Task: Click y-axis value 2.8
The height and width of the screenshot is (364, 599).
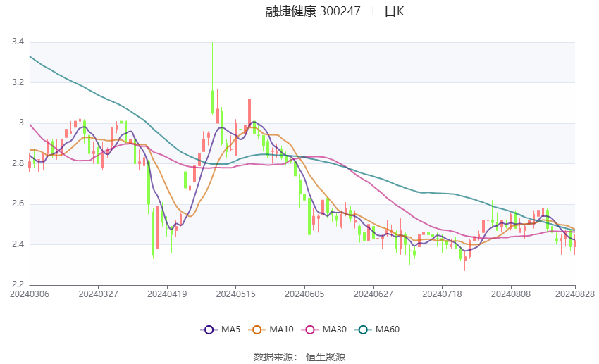Action: point(18,163)
